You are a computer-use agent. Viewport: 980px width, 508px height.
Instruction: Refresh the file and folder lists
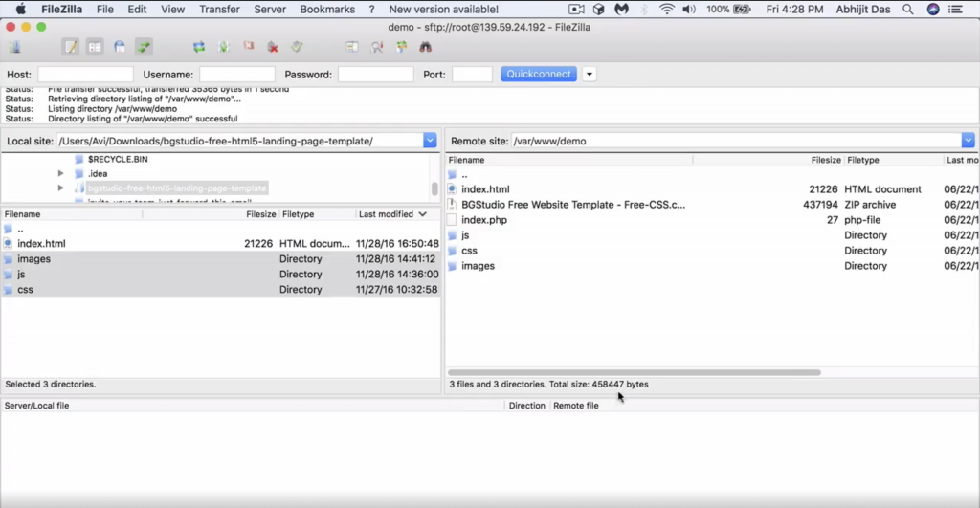tap(199, 47)
